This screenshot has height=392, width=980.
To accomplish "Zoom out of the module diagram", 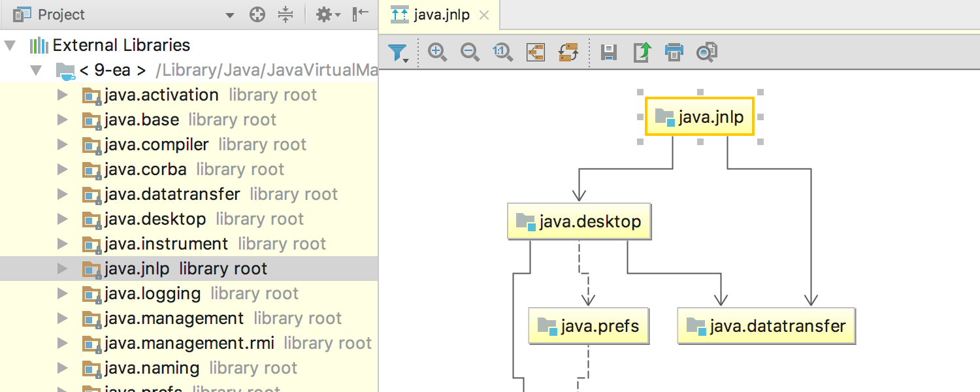I will [470, 52].
